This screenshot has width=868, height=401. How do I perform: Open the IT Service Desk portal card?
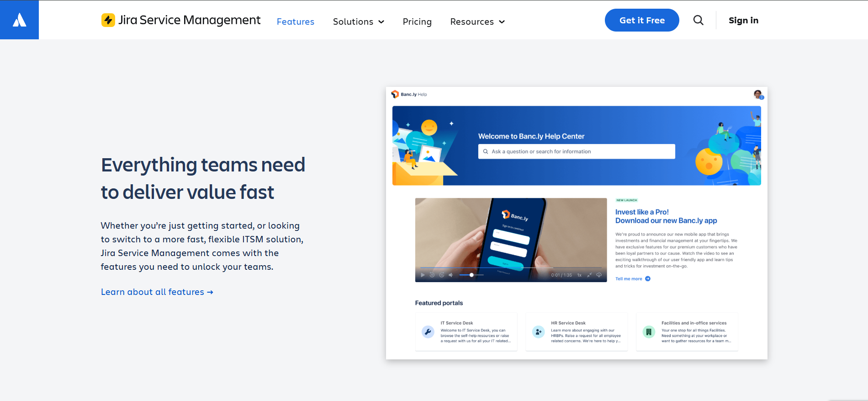point(466,332)
